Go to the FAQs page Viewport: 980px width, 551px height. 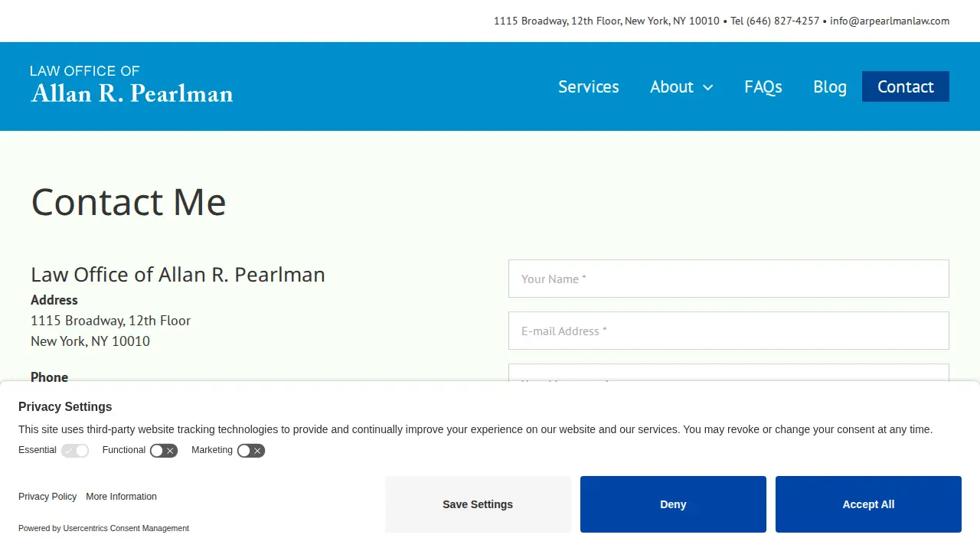click(763, 86)
